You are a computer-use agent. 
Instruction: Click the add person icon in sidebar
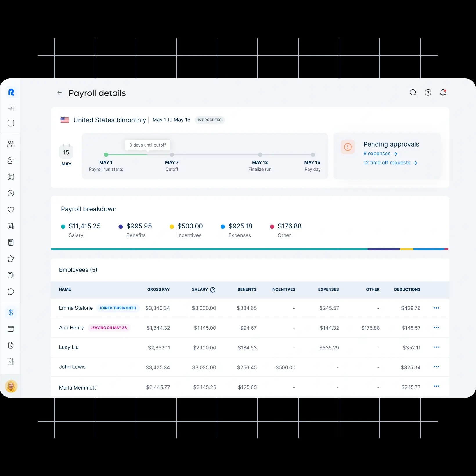[x=11, y=161]
